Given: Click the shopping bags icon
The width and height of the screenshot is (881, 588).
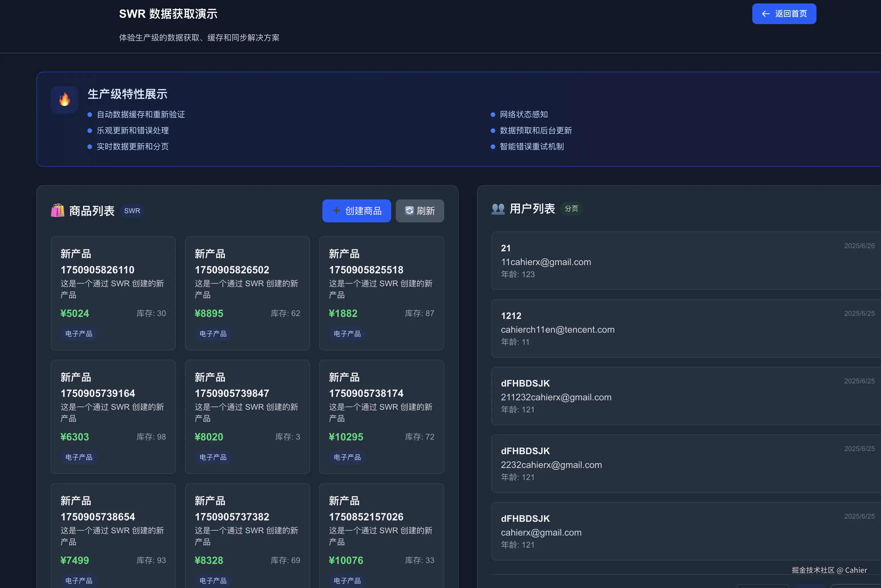Looking at the screenshot, I should 57,210.
